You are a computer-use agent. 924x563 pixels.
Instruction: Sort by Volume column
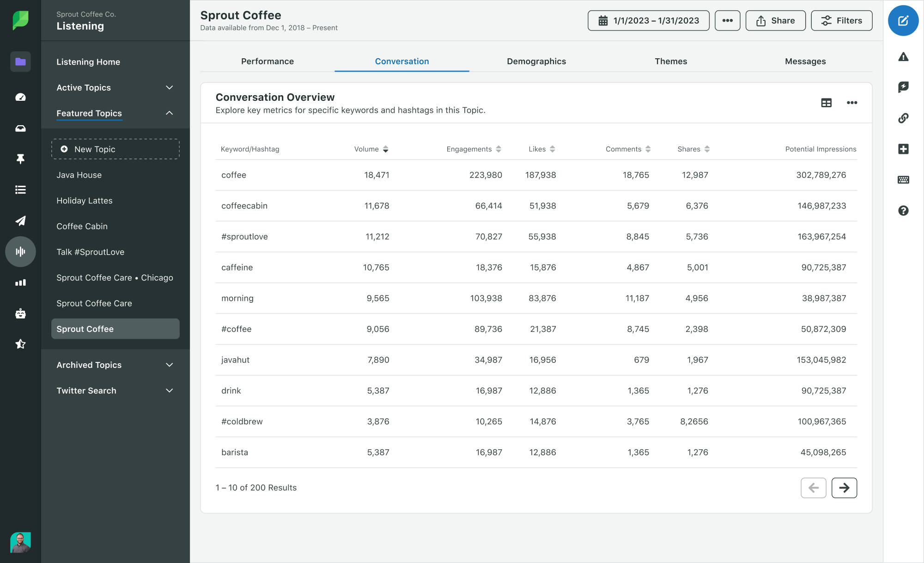click(x=385, y=148)
